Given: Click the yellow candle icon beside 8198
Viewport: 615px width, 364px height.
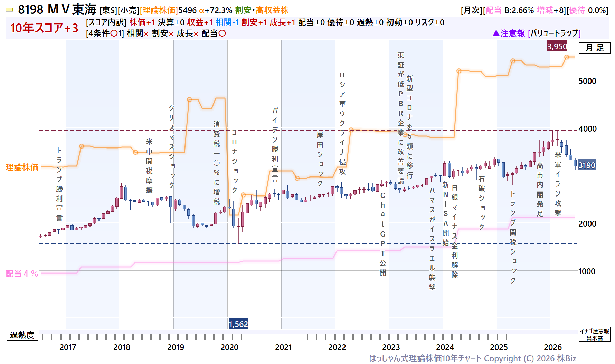Looking at the screenshot, I should click(10, 10).
